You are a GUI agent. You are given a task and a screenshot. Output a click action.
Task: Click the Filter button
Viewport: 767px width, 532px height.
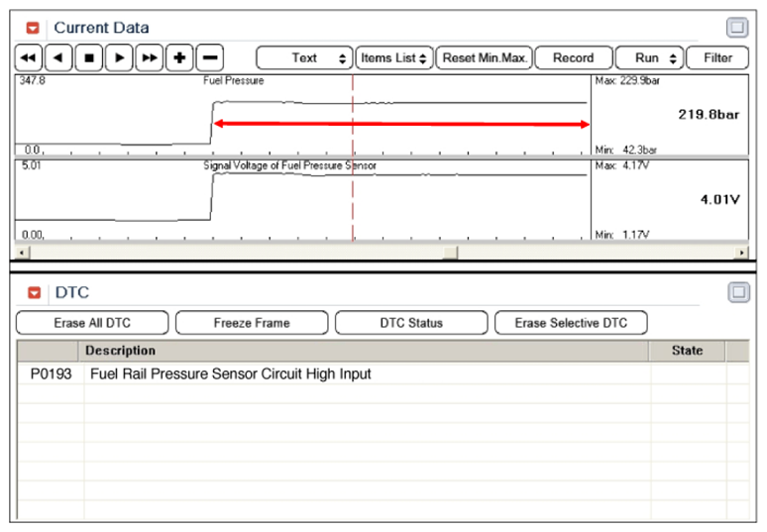click(717, 58)
